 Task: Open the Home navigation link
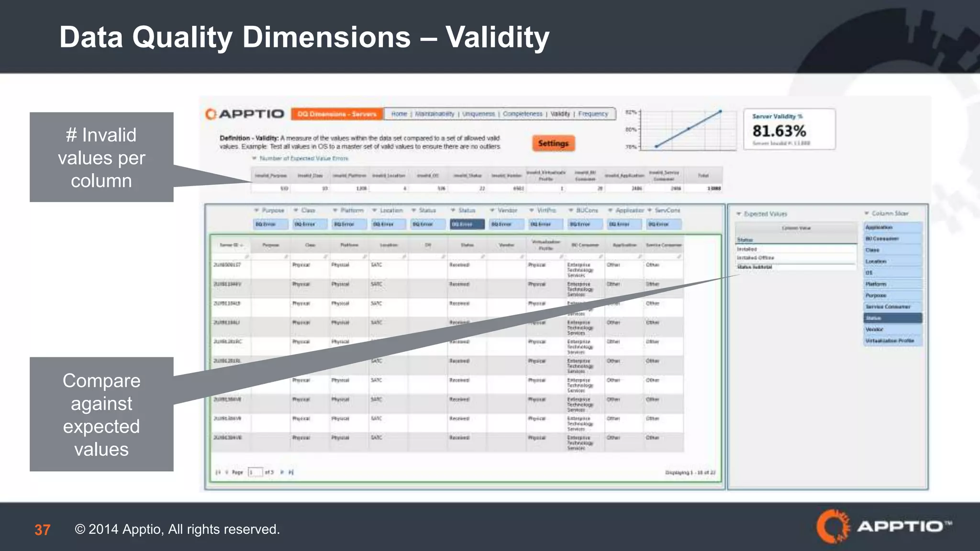coord(399,114)
